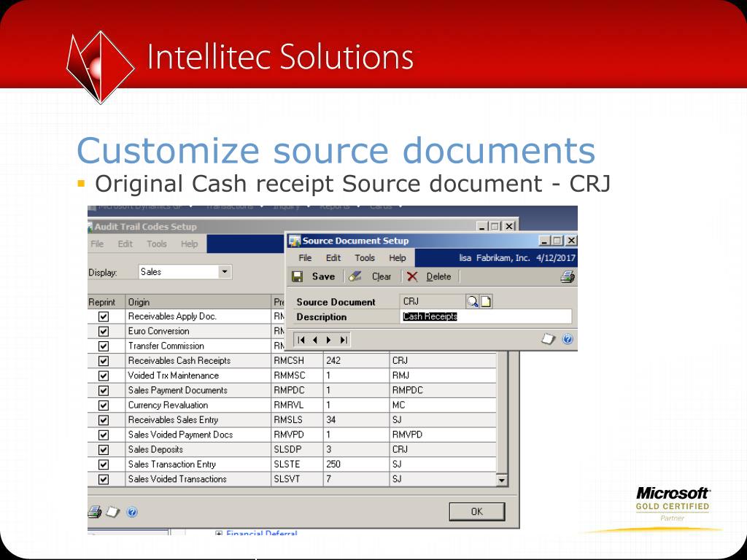Print from the Source Document Setup toolbar
747x560 pixels.
[568, 276]
